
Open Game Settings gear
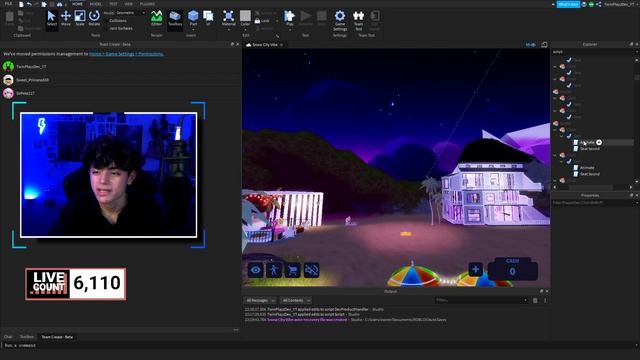[340, 20]
